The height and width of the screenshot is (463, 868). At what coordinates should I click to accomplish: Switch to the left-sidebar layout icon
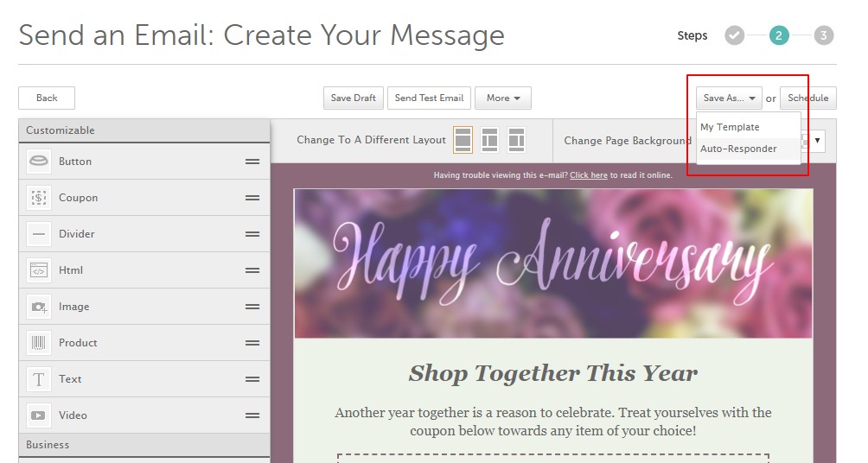coord(489,140)
